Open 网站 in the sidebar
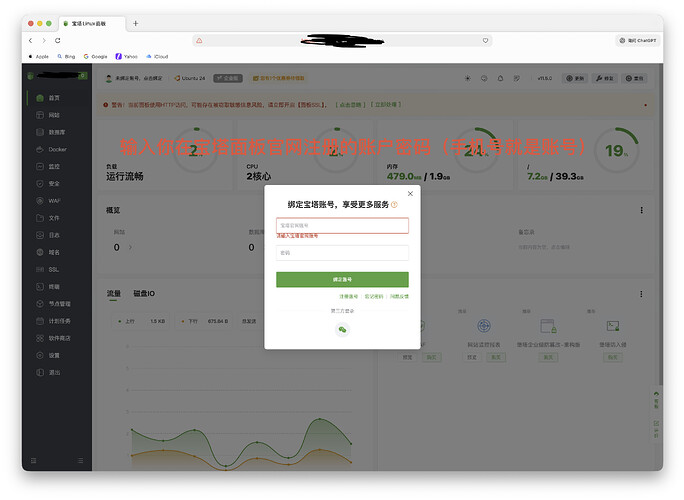 pos(54,115)
